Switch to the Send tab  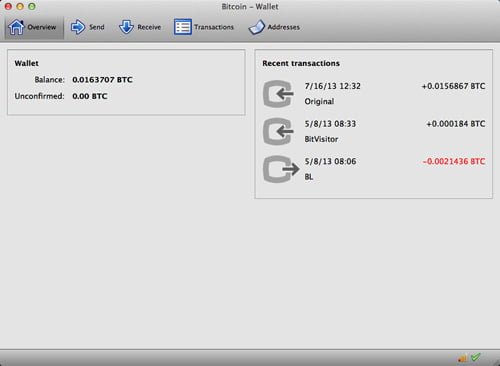click(97, 27)
